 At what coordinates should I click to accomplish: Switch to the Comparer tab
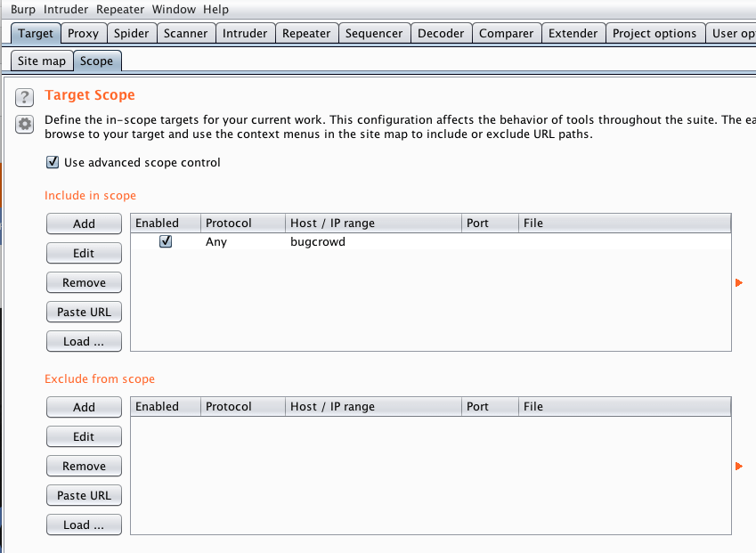[x=507, y=33]
